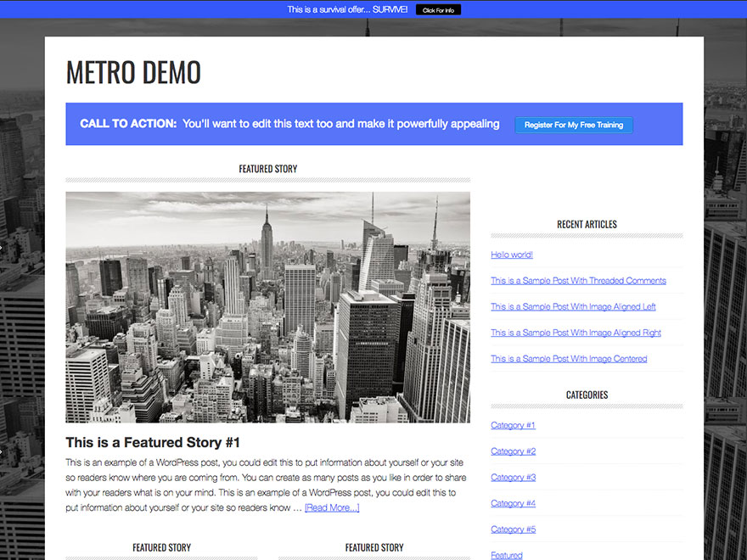Click the CALL TO ACTION heading text
The height and width of the screenshot is (560, 747).
128,124
